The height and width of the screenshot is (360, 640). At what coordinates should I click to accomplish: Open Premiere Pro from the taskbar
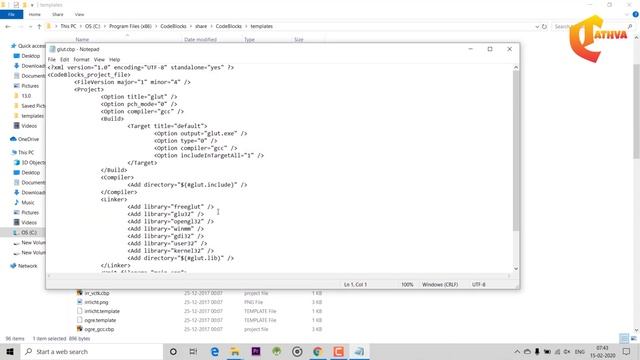click(256, 351)
